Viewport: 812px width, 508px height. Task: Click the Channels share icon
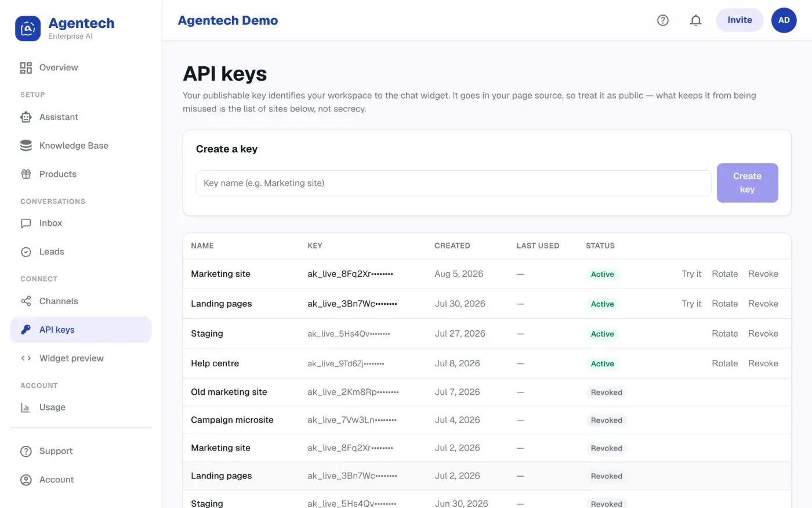tap(26, 301)
